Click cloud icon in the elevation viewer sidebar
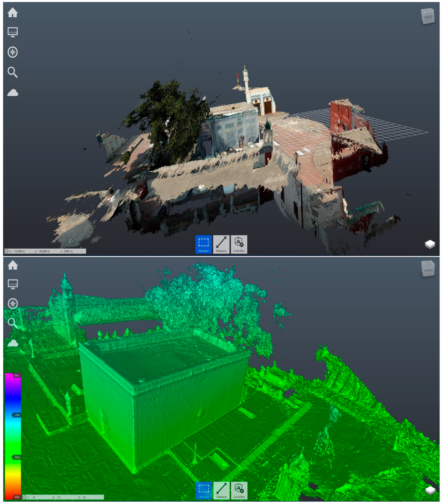 pos(13,344)
